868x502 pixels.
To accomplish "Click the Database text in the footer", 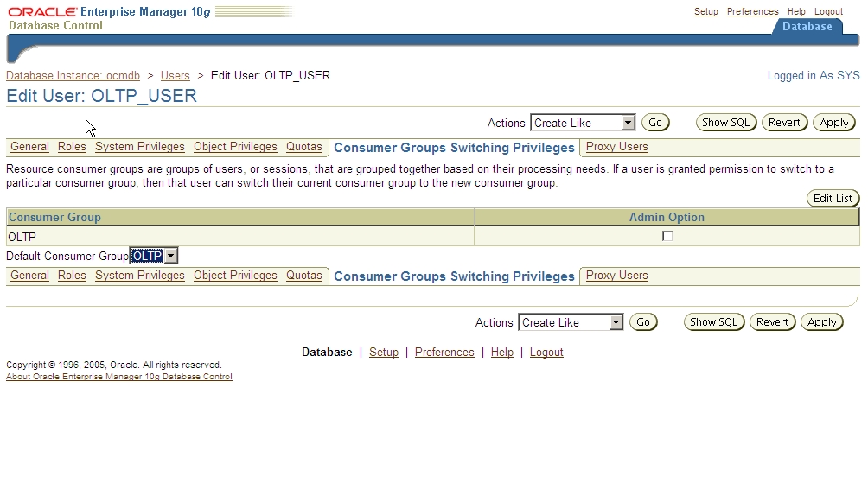I will click(x=327, y=352).
